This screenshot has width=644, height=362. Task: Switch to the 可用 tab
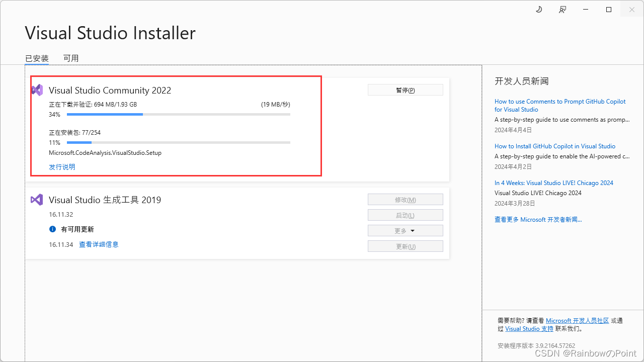click(x=71, y=58)
